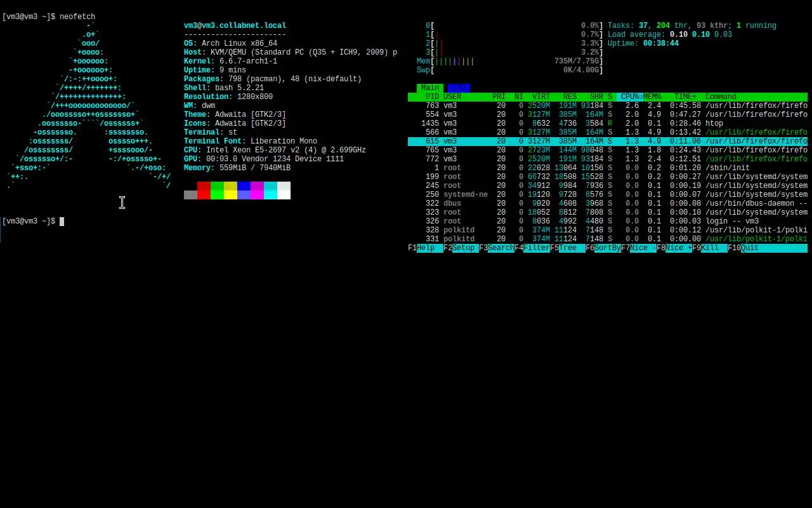Focus the empty shell prompt cursor
This screenshot has width=812, height=508.
click(x=62, y=221)
